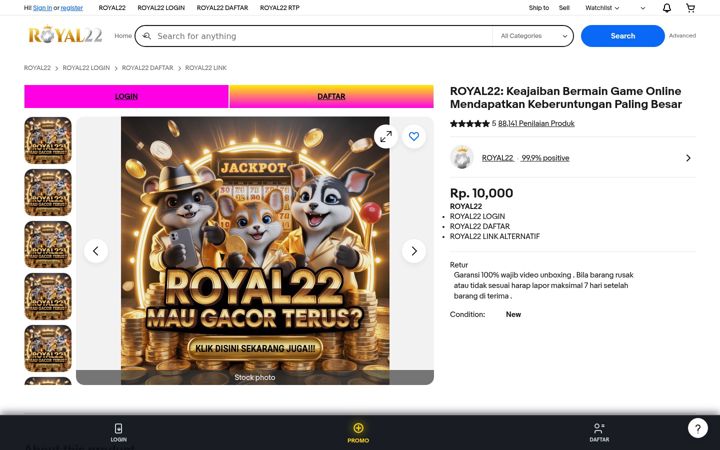Click the main ROYAL22 product image
Image resolution: width=720 pixels, height=450 pixels.
[x=255, y=250]
